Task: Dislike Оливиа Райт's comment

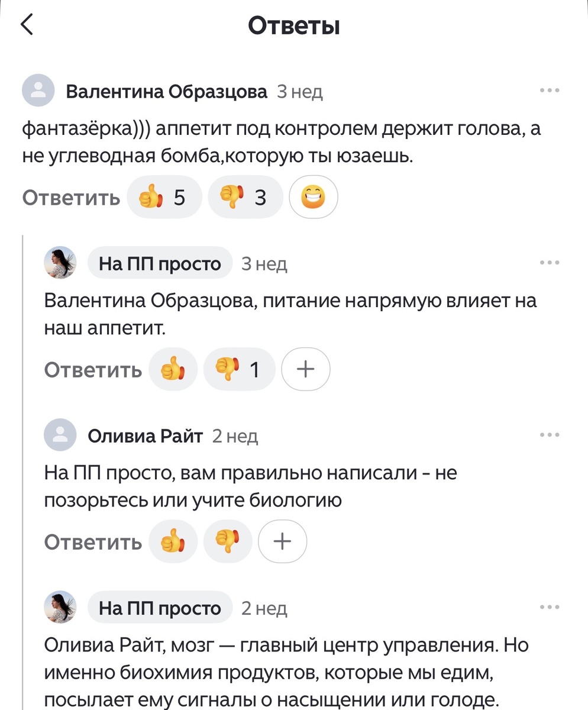Action: 227,541
